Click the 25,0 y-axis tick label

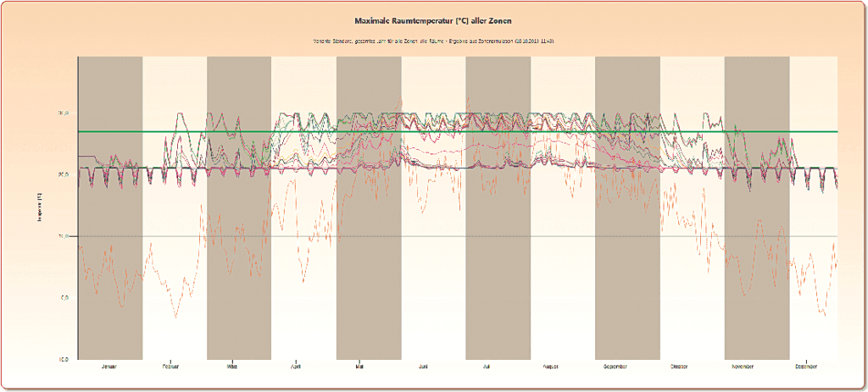pyautogui.click(x=63, y=113)
